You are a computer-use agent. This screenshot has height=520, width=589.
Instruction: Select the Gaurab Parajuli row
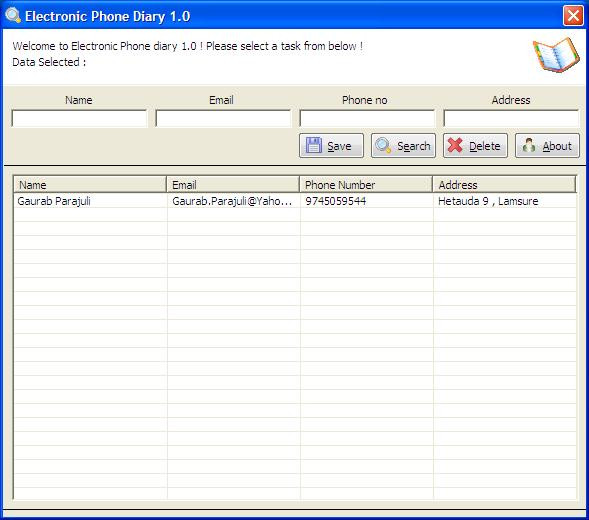(x=295, y=201)
